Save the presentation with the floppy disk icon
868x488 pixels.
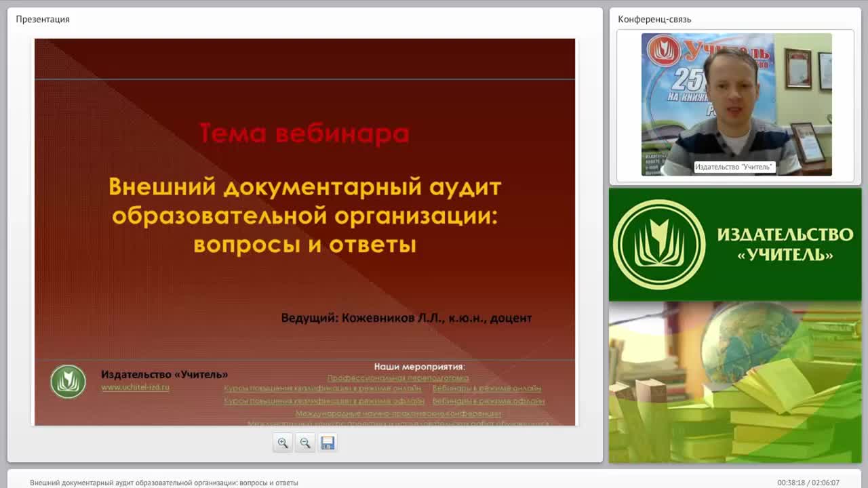tap(328, 443)
